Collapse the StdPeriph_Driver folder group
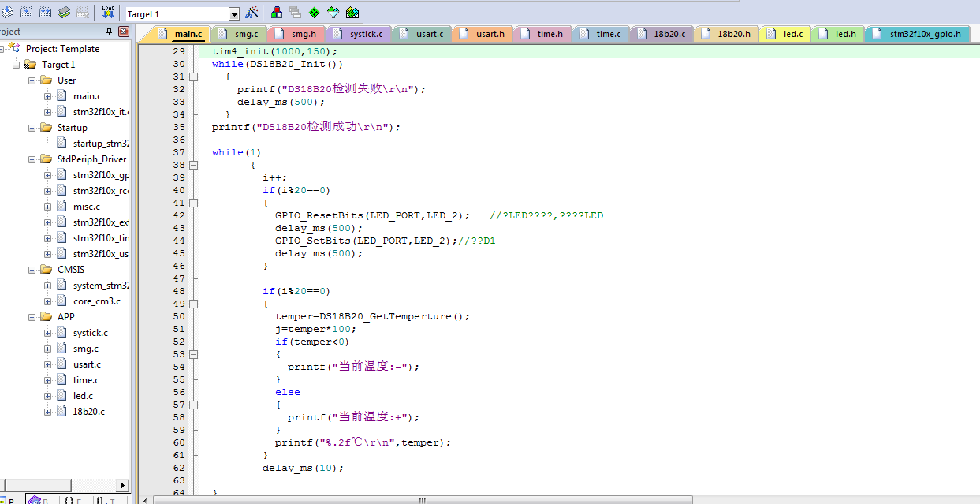Screen dimensions: 980x504 (x=32, y=159)
